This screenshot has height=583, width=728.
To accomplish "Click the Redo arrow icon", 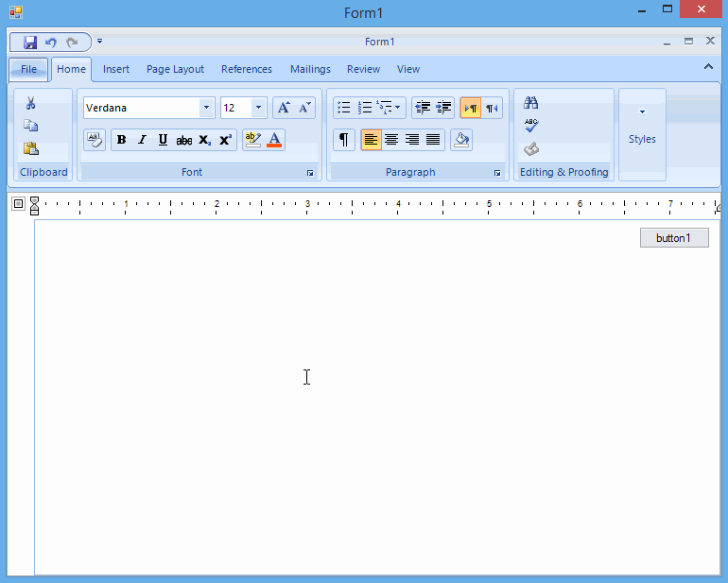I will point(72,43).
